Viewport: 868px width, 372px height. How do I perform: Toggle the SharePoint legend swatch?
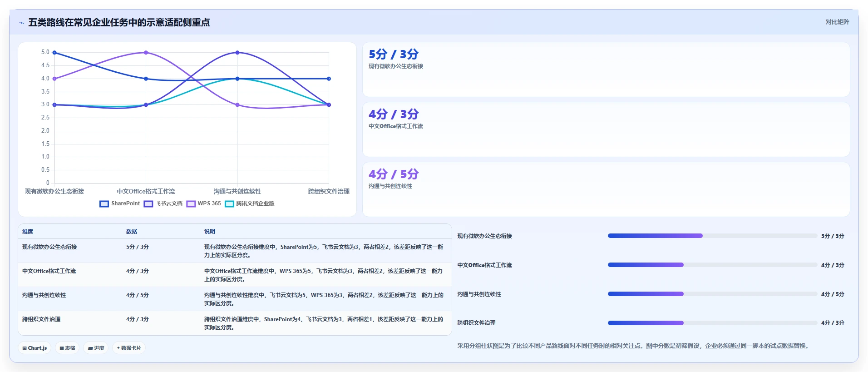104,204
